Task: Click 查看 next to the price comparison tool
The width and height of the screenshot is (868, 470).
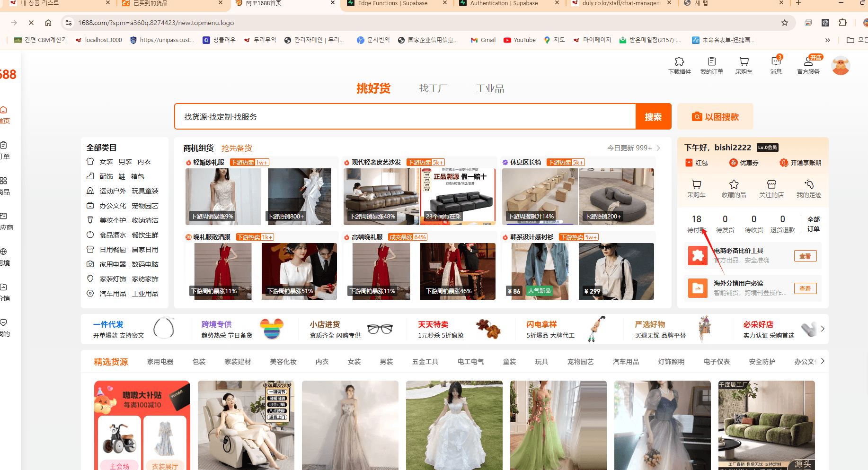Action: click(x=805, y=255)
